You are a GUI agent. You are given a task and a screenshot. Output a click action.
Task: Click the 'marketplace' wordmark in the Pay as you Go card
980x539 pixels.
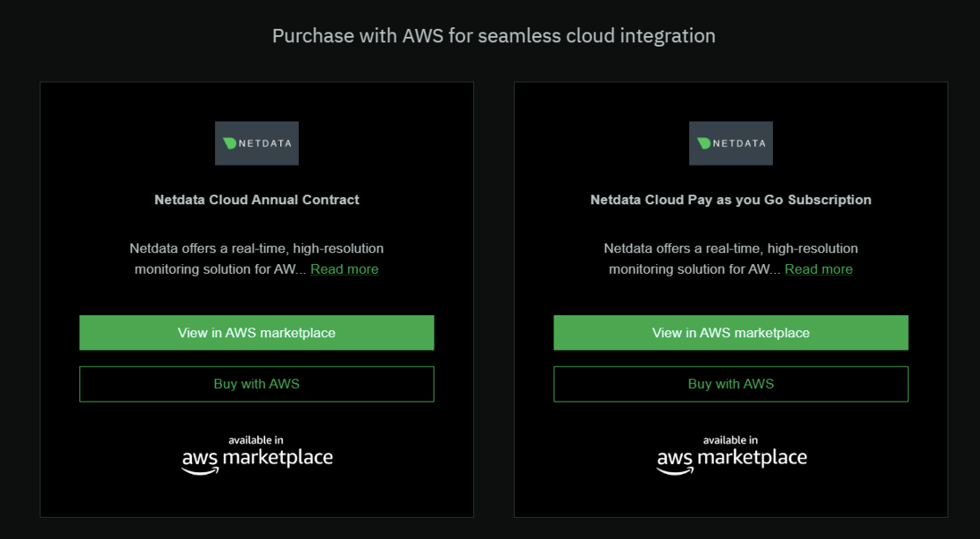[752, 458]
